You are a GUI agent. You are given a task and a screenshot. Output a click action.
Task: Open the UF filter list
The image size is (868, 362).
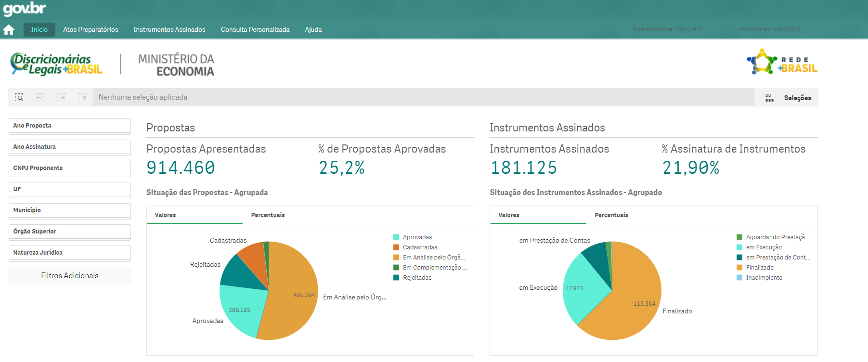click(x=69, y=189)
